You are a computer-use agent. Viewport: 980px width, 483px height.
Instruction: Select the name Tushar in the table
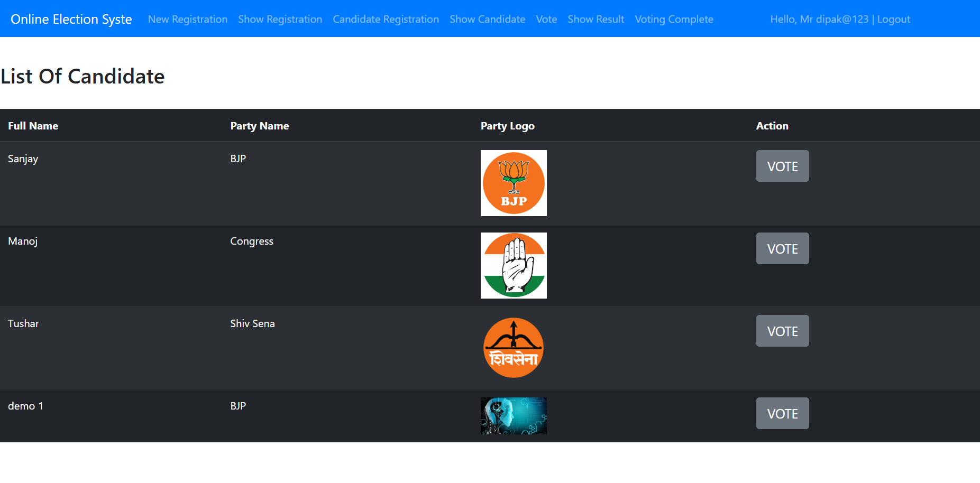(23, 323)
